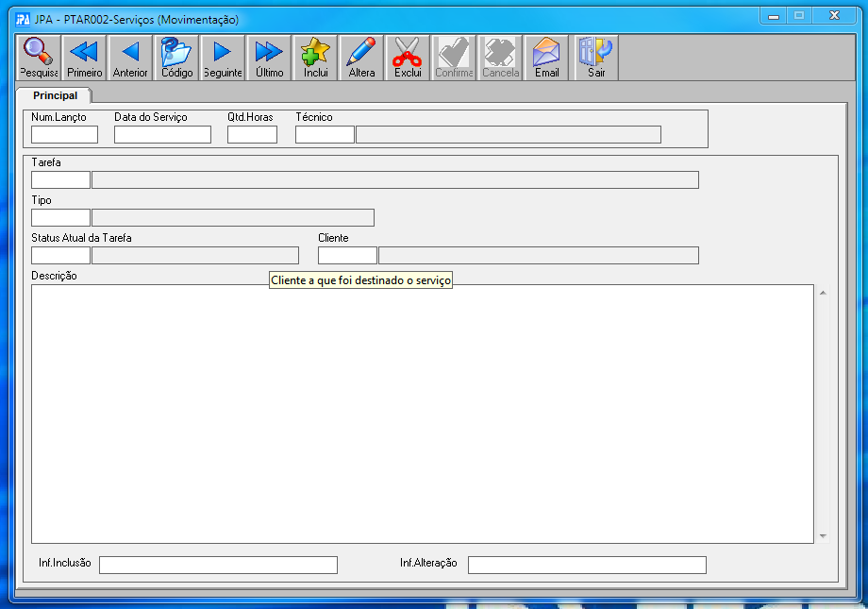Screen dimensions: 868x609
Task: Focus the Num.Lançto input field
Action: click(x=65, y=135)
